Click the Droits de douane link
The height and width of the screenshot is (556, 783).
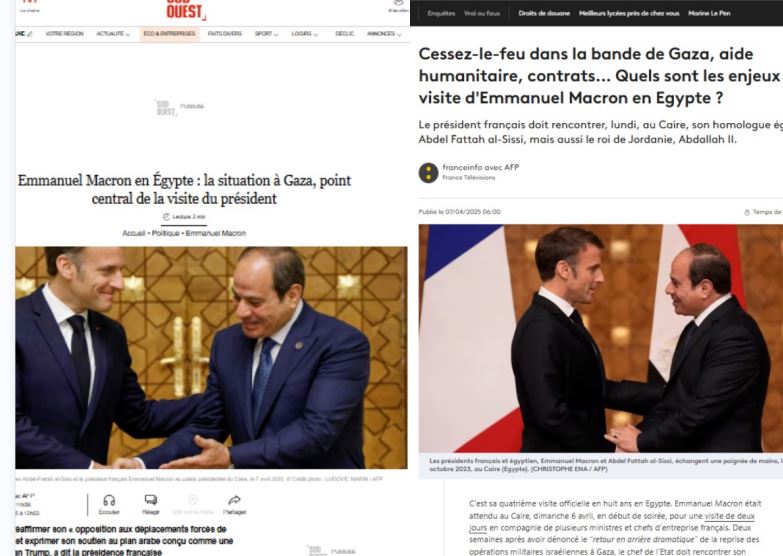[544, 13]
